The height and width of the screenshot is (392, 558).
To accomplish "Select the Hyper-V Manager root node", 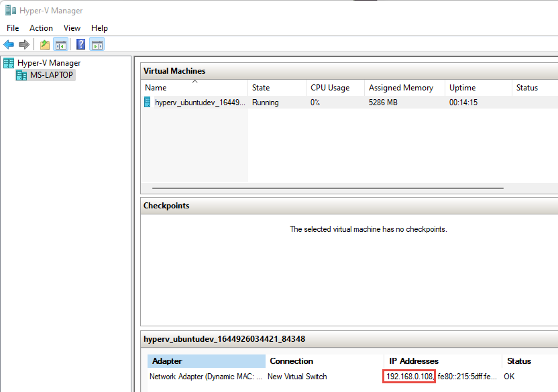I will point(48,63).
